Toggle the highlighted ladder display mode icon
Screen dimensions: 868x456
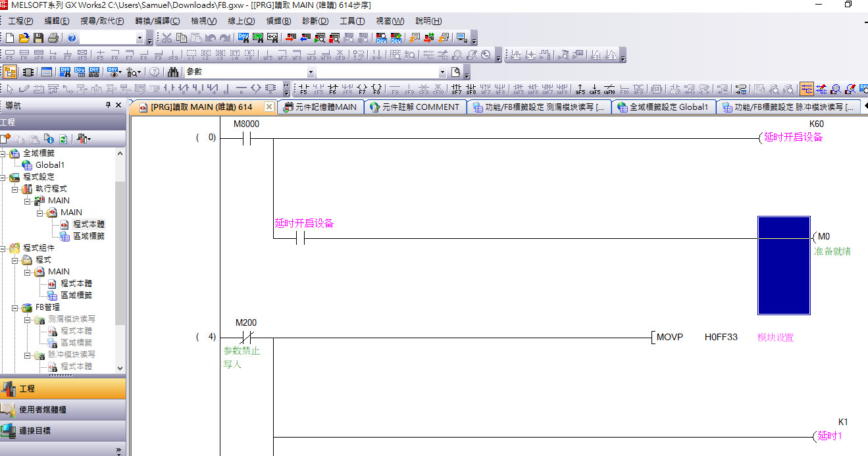[x=807, y=89]
